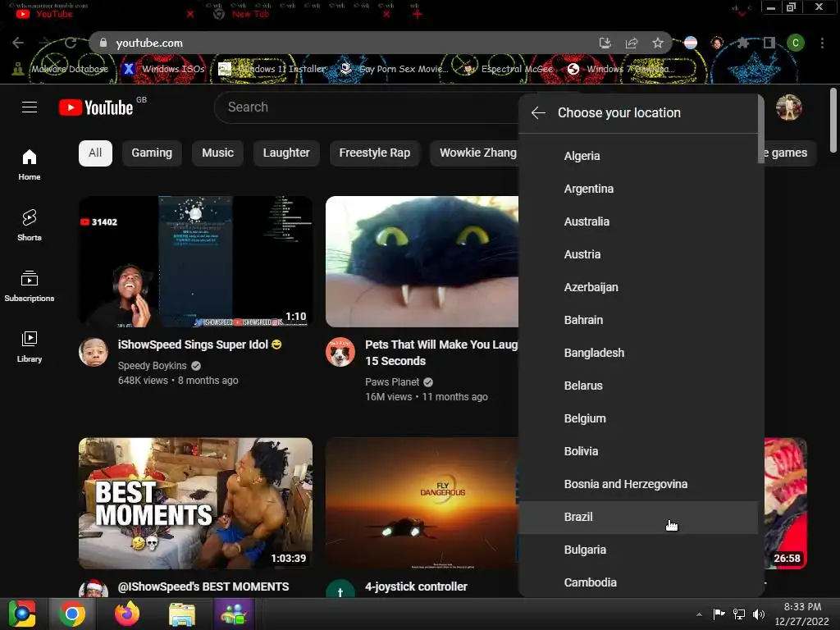Click the network tray icon
Image resolution: width=840 pixels, height=630 pixels.
739,614
